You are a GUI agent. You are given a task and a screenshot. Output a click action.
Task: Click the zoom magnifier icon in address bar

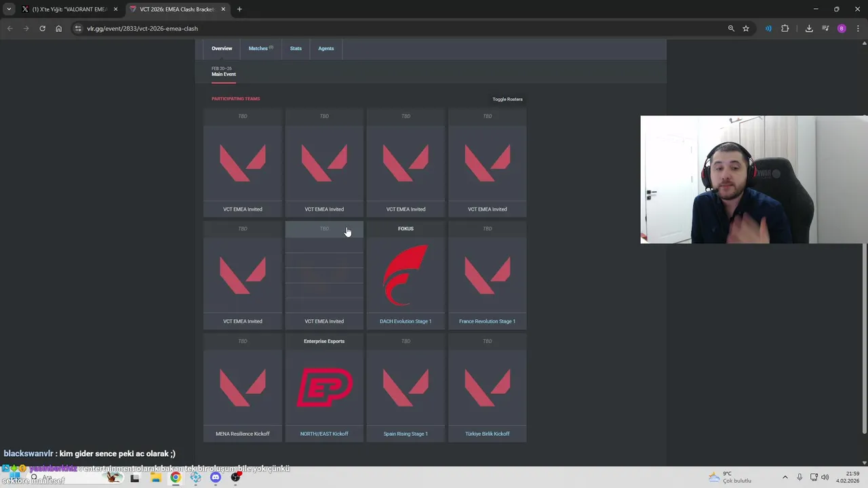pos(731,28)
